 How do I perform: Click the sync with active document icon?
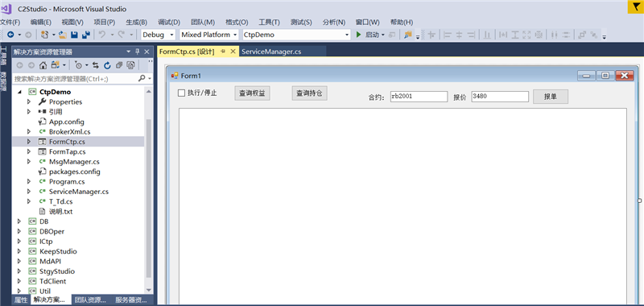95,65
